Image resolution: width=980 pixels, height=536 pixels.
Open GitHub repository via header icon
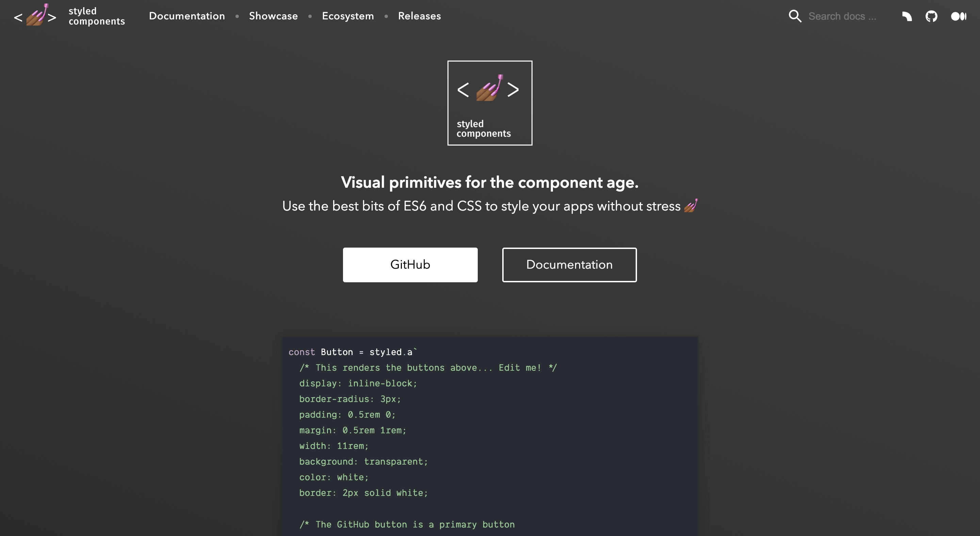pos(931,15)
